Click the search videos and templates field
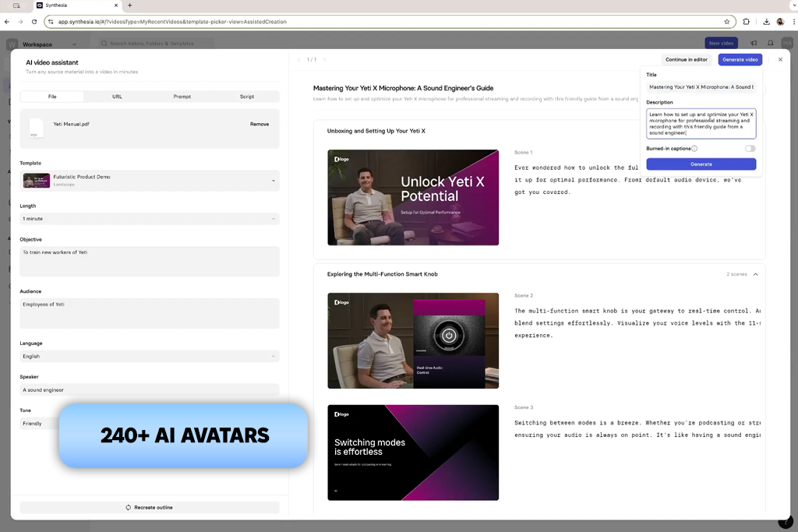The image size is (798, 532). (155, 44)
